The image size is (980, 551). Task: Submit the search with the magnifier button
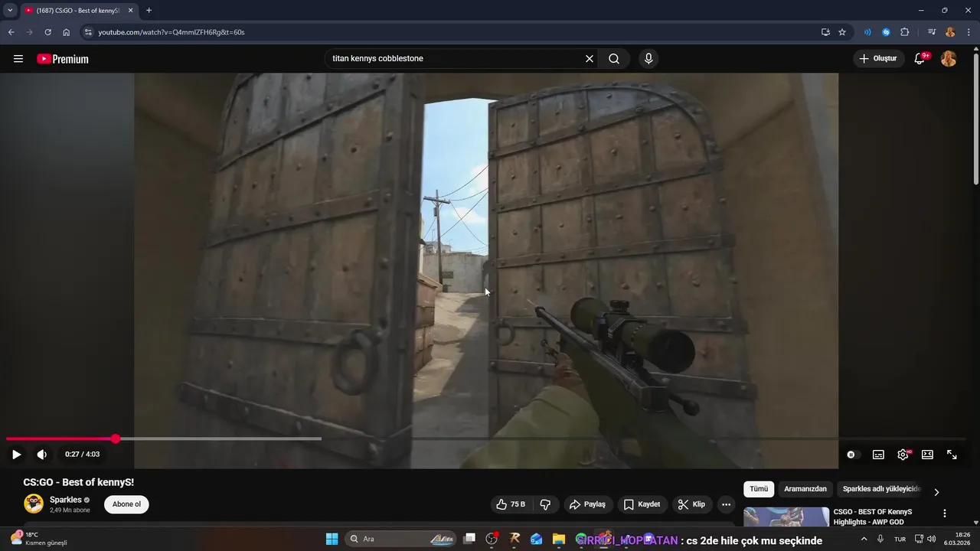(x=614, y=59)
